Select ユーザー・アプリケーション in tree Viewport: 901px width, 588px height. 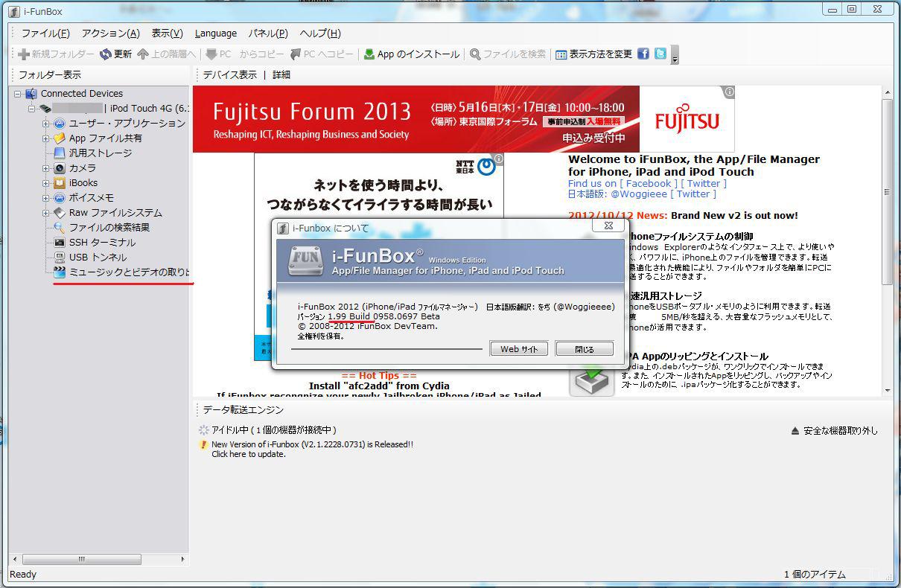pyautogui.click(x=127, y=124)
